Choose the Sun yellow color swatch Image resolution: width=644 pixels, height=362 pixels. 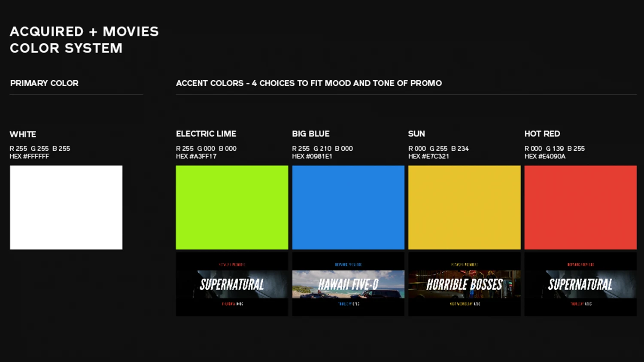(x=464, y=207)
